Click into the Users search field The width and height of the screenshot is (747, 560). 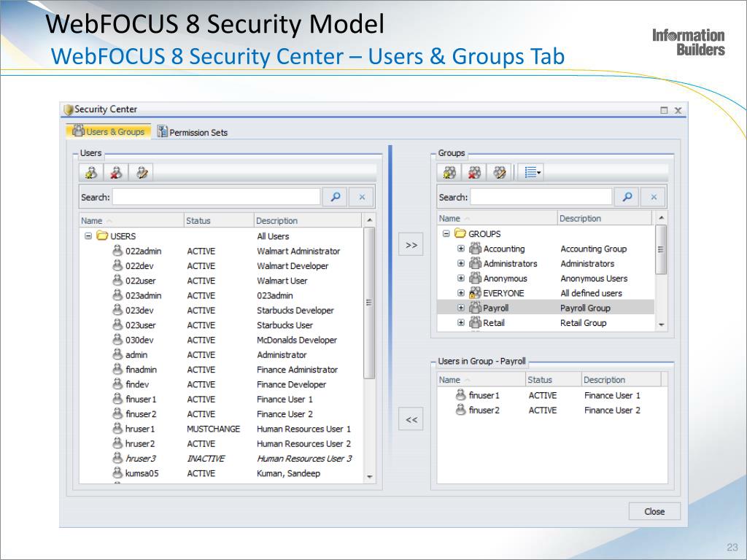point(216,197)
